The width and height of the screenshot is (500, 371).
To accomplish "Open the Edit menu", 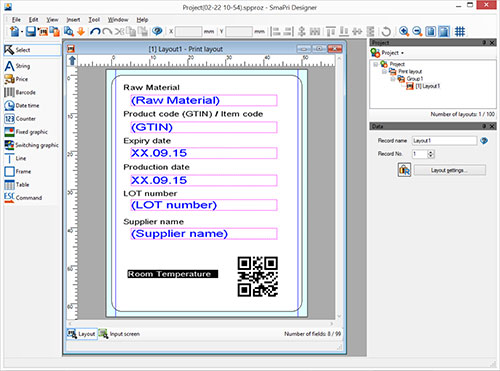I will coord(33,20).
